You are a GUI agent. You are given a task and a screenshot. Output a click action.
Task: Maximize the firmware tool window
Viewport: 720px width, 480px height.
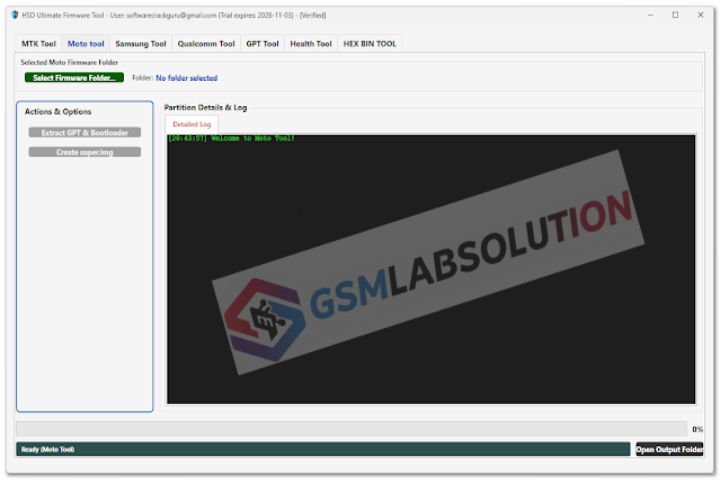click(x=675, y=15)
